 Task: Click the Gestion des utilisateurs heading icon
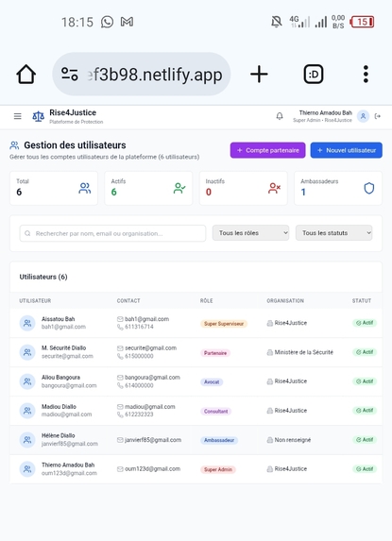click(x=14, y=145)
